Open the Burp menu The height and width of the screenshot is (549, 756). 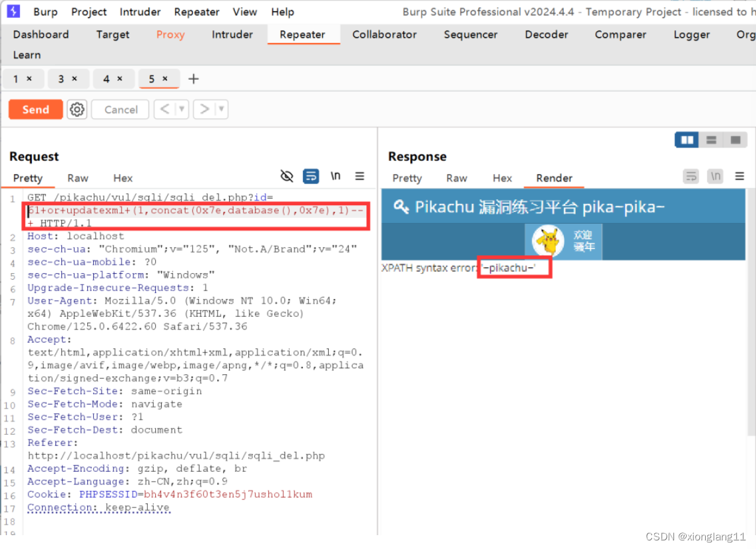pyautogui.click(x=46, y=12)
